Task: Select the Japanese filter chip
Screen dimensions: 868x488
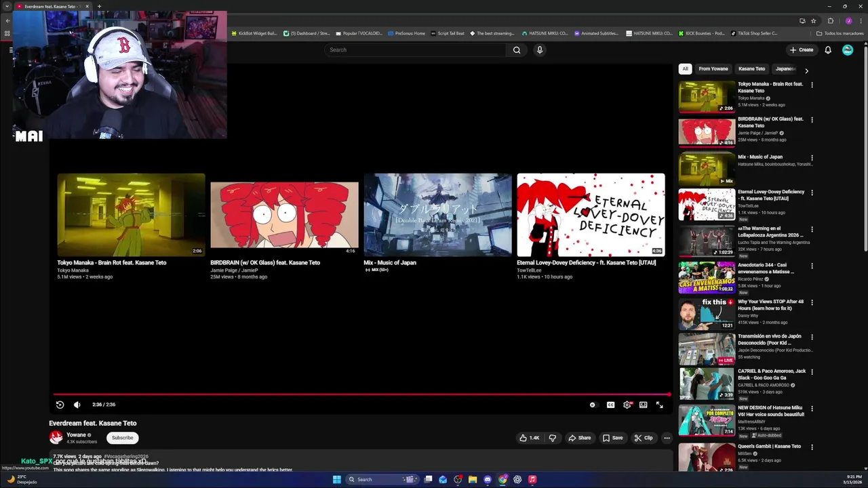Action: (785, 68)
